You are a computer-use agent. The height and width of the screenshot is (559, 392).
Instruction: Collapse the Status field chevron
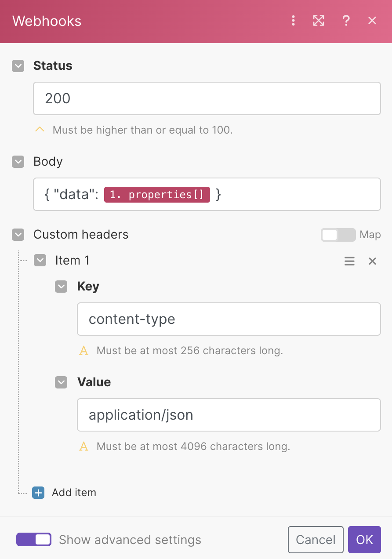pos(18,66)
